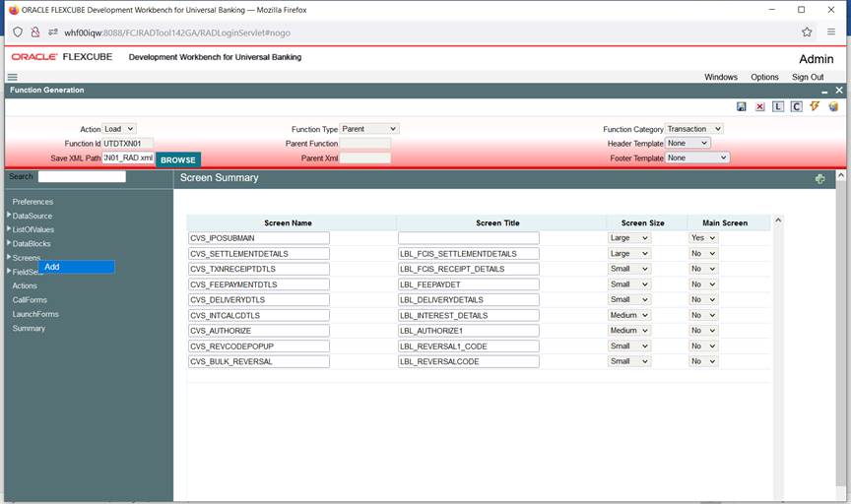Image resolution: width=851 pixels, height=504 pixels.
Task: Click the ORACLE FLEXCUBE logo
Action: pos(62,57)
